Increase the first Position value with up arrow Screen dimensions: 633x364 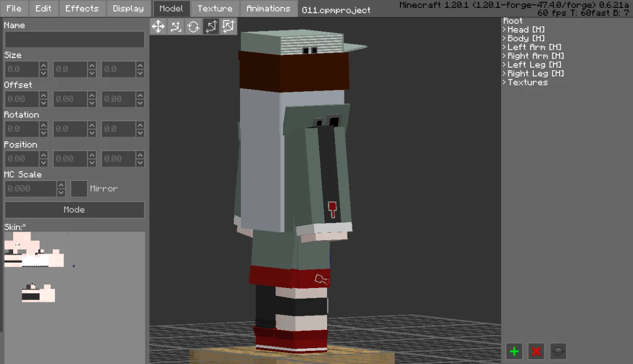pos(44,155)
